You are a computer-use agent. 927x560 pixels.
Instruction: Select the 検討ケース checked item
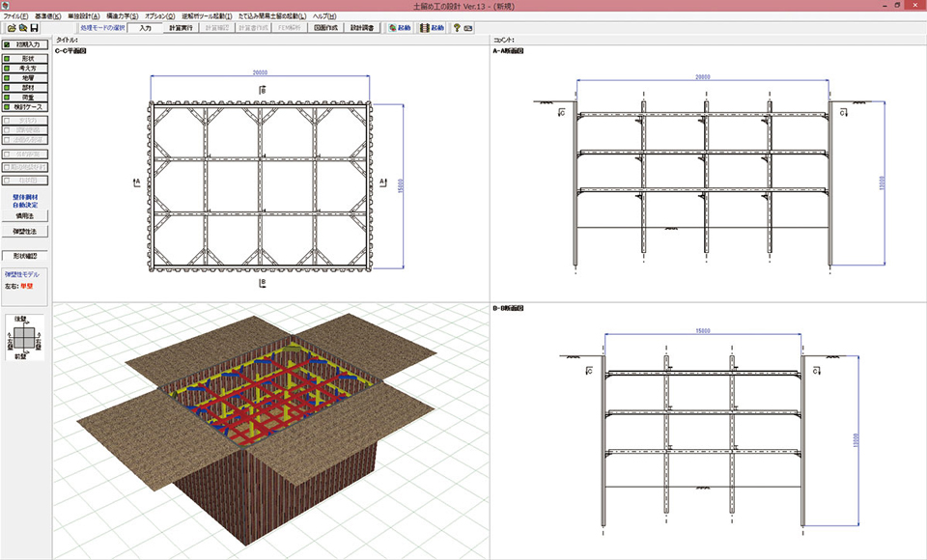click(x=25, y=107)
